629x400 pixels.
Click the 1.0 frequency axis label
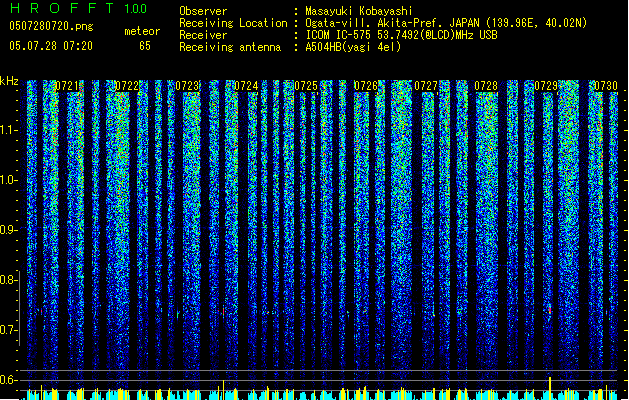(9, 180)
